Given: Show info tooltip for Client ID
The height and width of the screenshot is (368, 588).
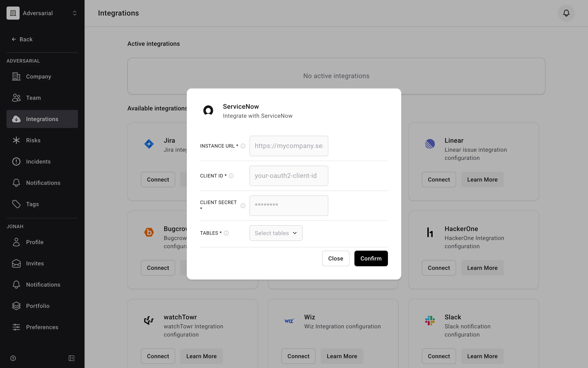Looking at the screenshot, I should pyautogui.click(x=231, y=176).
